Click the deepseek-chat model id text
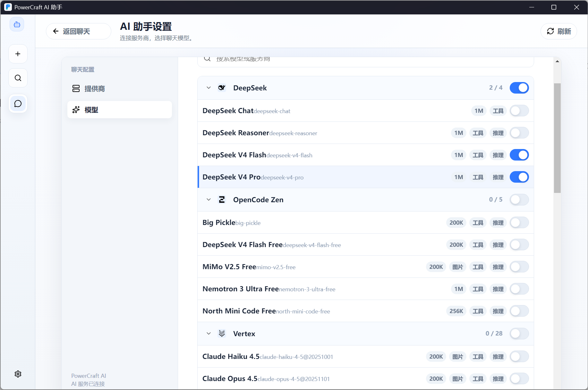 click(x=272, y=111)
